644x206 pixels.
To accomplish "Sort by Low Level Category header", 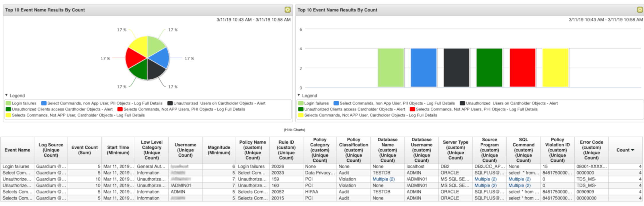I will click(152, 150).
